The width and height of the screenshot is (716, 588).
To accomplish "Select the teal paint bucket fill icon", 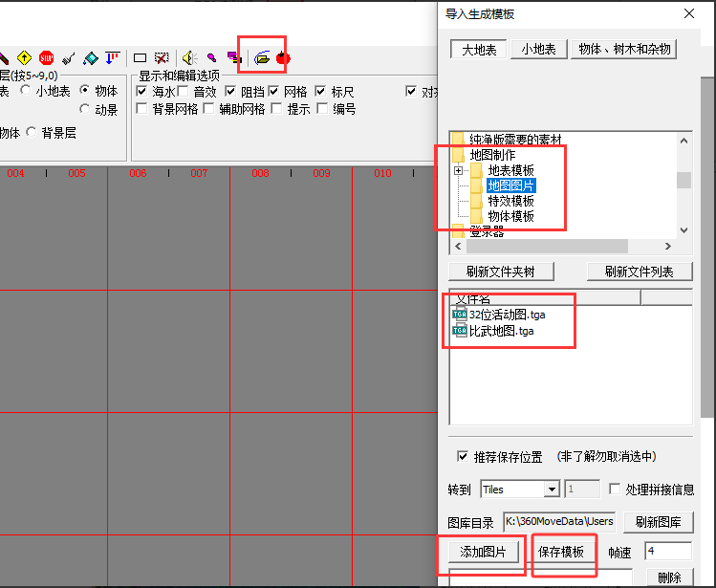I will 91,58.
